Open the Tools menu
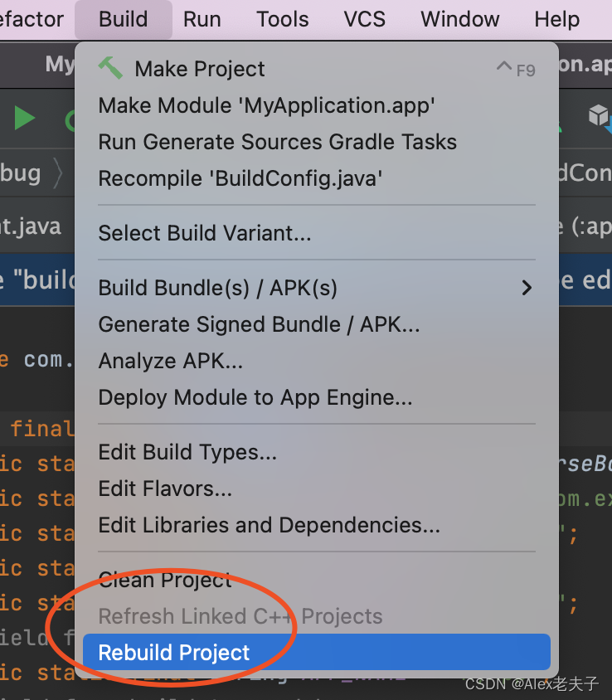Screen dimensions: 612x700 (281, 18)
